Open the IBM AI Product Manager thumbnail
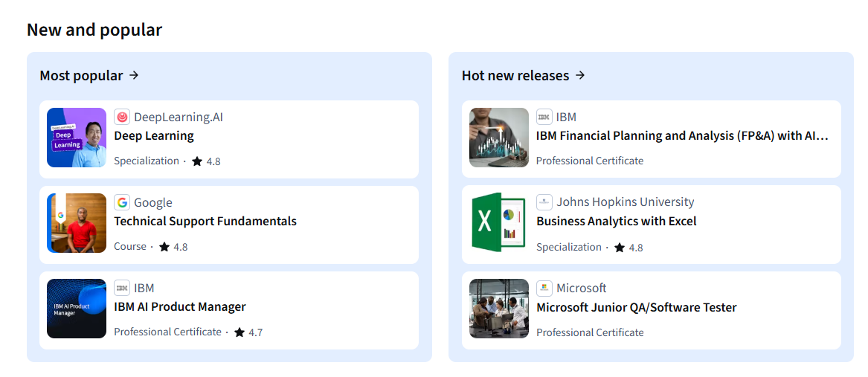The image size is (868, 377). (77, 309)
